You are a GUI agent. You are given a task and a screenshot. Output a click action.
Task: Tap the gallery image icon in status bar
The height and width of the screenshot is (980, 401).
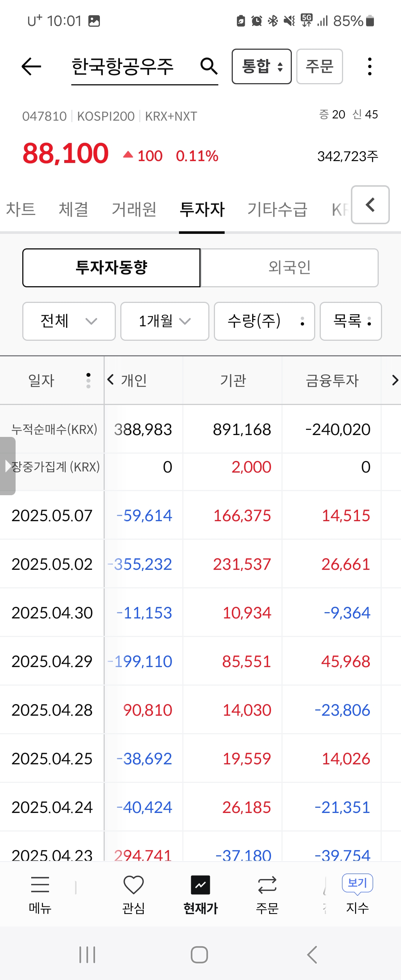[x=94, y=21]
